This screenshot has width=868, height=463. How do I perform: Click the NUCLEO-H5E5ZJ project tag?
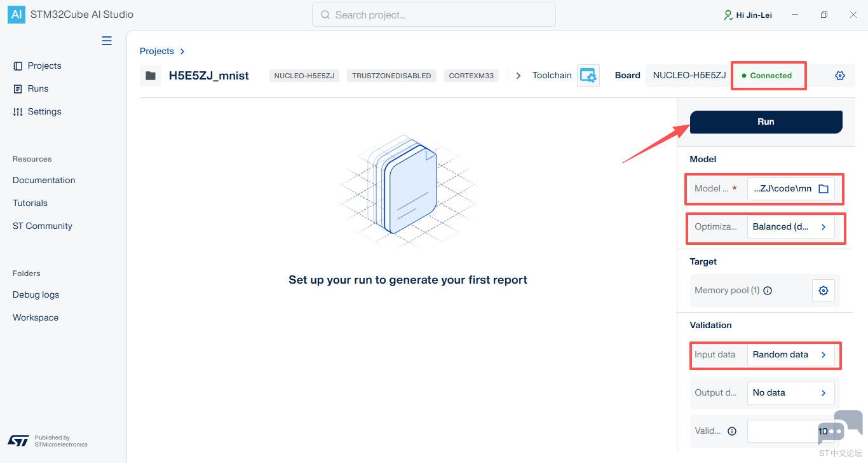point(304,76)
